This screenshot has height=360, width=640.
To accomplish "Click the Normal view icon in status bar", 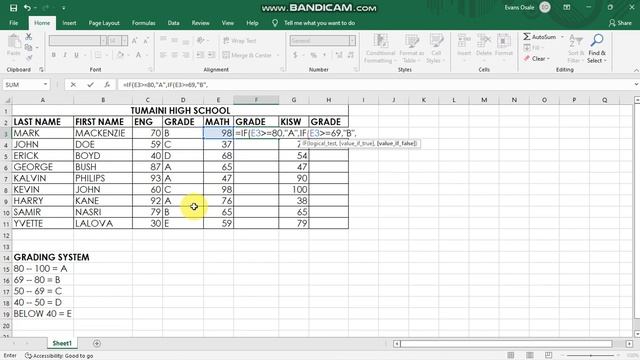I will pyautogui.click(x=511, y=355).
